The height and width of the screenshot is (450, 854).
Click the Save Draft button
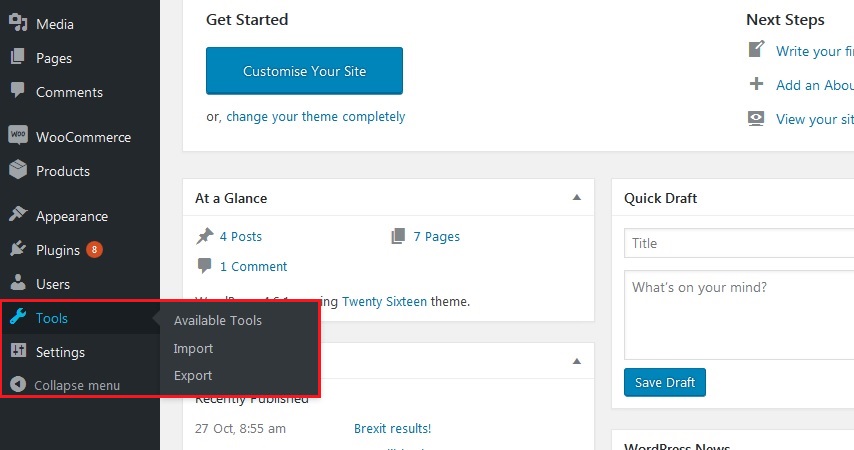tap(665, 382)
